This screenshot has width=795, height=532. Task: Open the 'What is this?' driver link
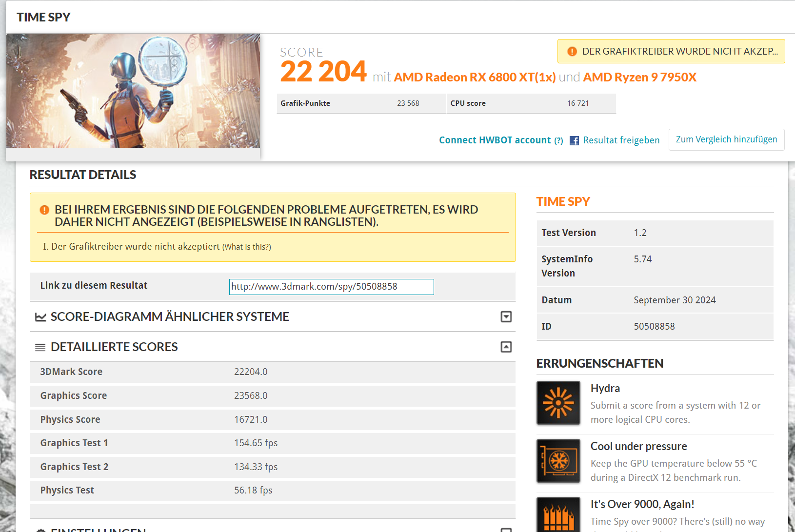coord(247,247)
